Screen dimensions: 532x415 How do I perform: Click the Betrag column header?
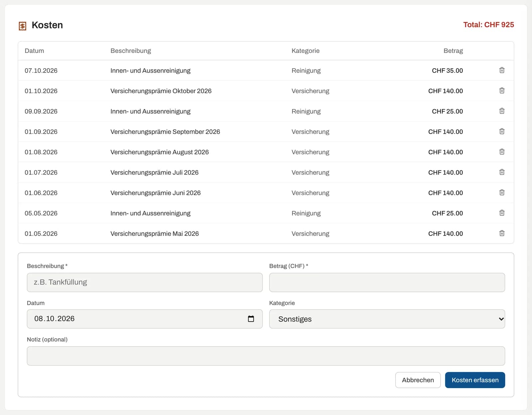(x=453, y=51)
